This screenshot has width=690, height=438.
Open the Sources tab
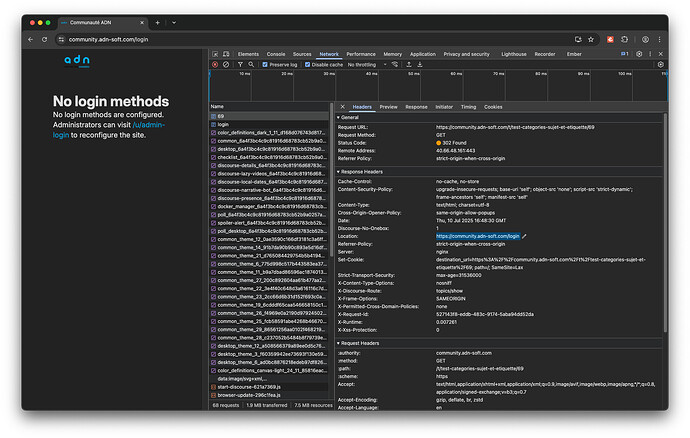point(302,54)
